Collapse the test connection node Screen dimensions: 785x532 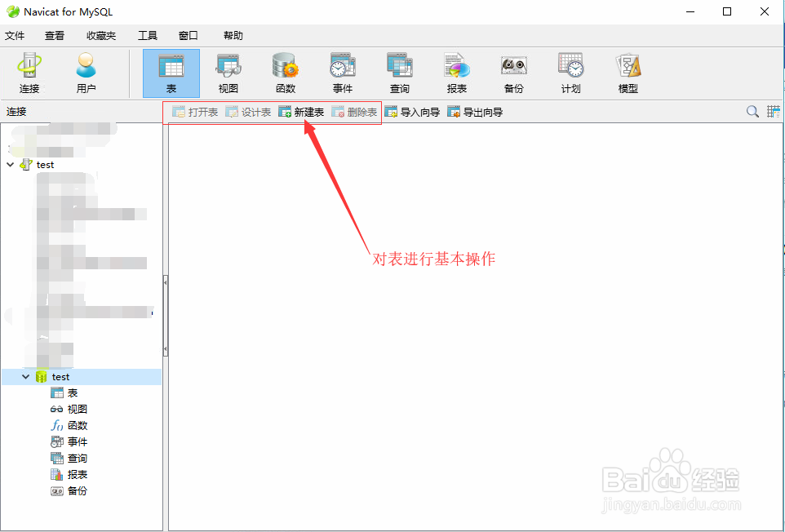(x=11, y=165)
